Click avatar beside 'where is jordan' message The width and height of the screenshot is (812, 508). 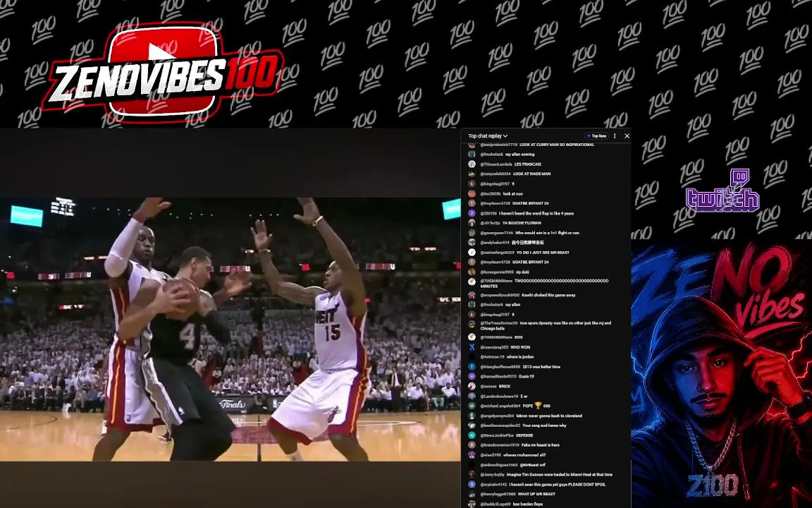pyautogui.click(x=472, y=356)
